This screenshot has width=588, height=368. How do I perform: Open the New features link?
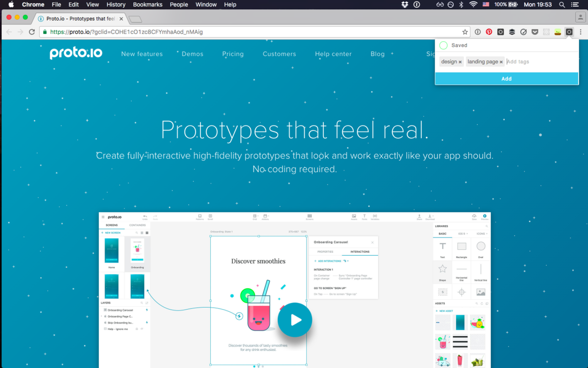click(x=142, y=54)
